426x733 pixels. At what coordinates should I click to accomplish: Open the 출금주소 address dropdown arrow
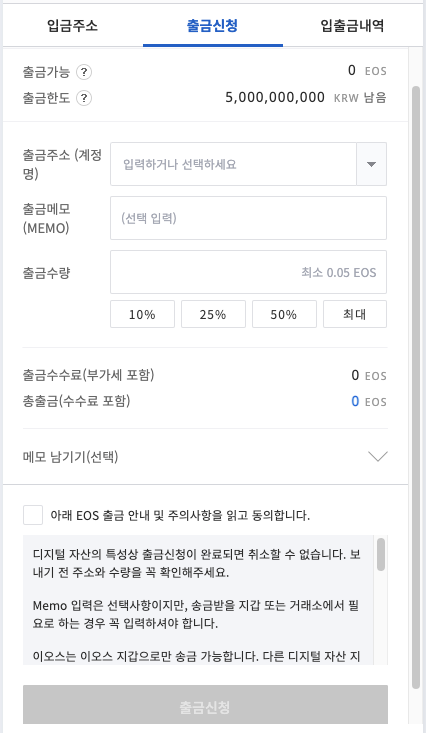pyautogui.click(x=371, y=164)
